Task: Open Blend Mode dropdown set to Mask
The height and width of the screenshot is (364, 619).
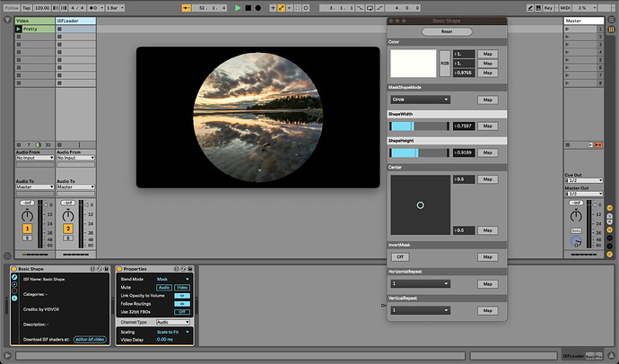Action: click(173, 279)
